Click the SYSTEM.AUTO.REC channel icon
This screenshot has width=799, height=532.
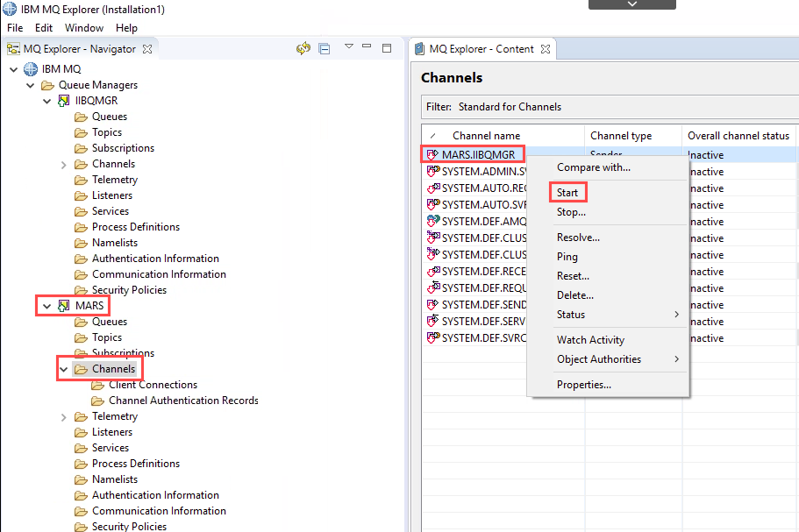tap(432, 188)
